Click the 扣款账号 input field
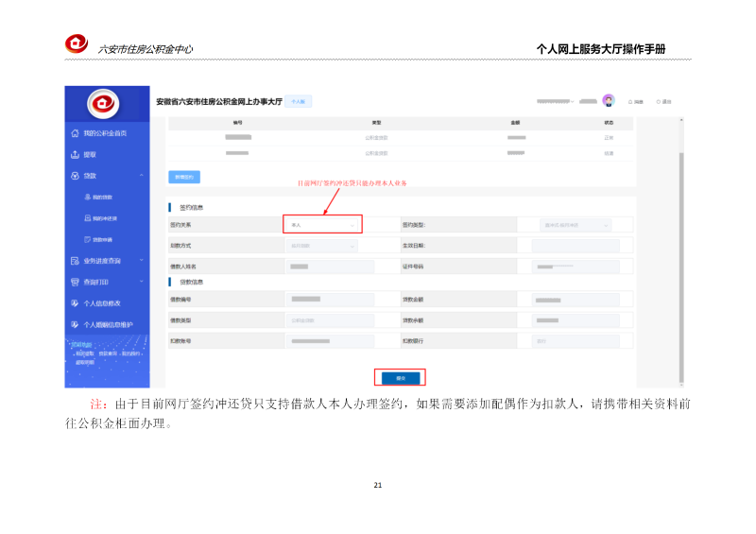 pos(330,341)
